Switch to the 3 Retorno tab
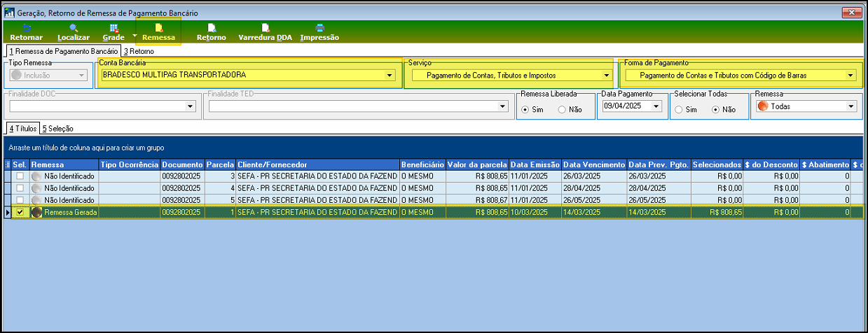 pyautogui.click(x=139, y=51)
